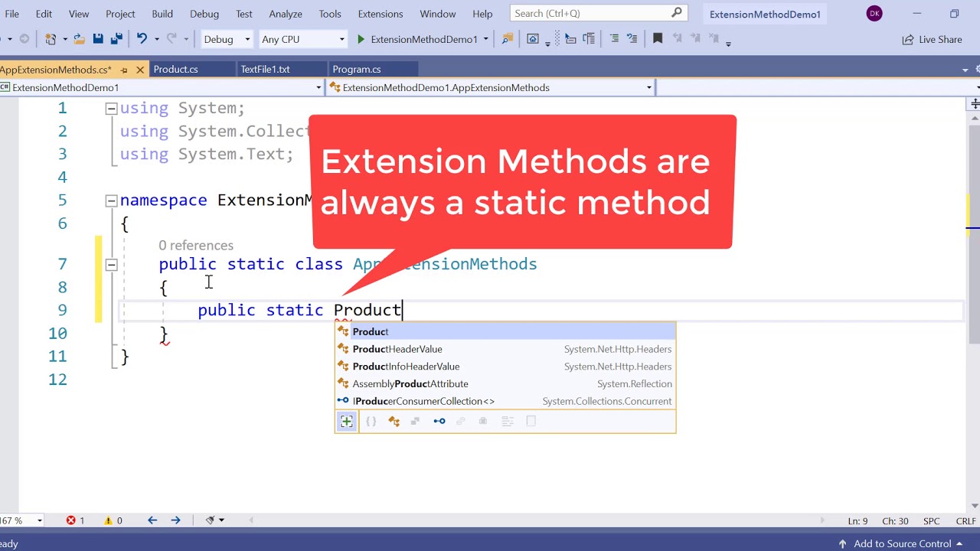980x551 pixels.
Task: Collapse the AppExtensionMethods class block on line 7
Action: [111, 265]
